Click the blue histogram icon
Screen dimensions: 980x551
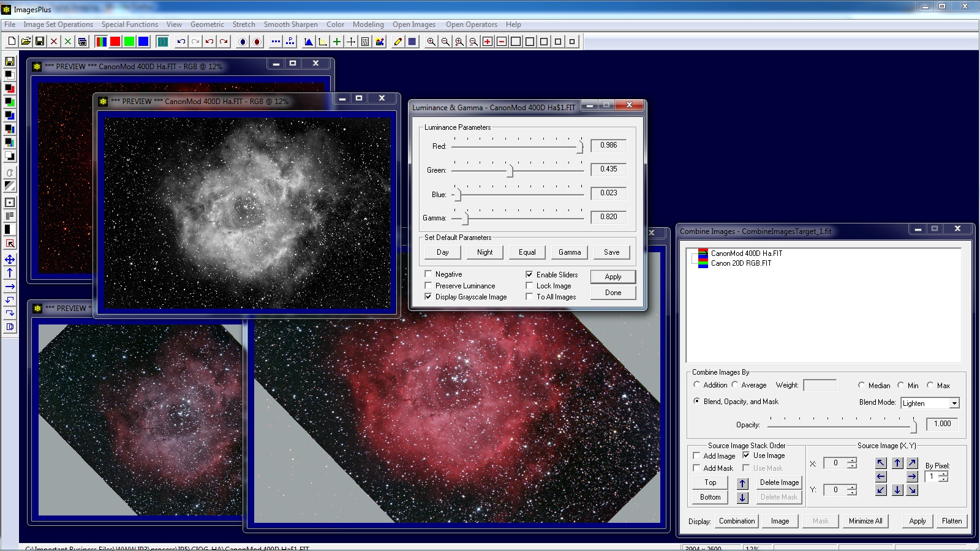pos(309,42)
